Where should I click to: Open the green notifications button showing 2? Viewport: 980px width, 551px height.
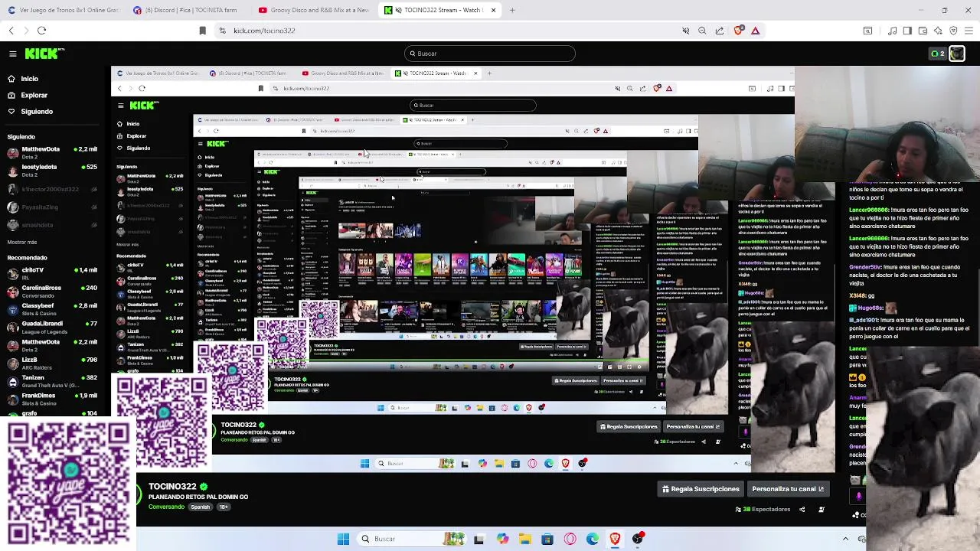(937, 54)
